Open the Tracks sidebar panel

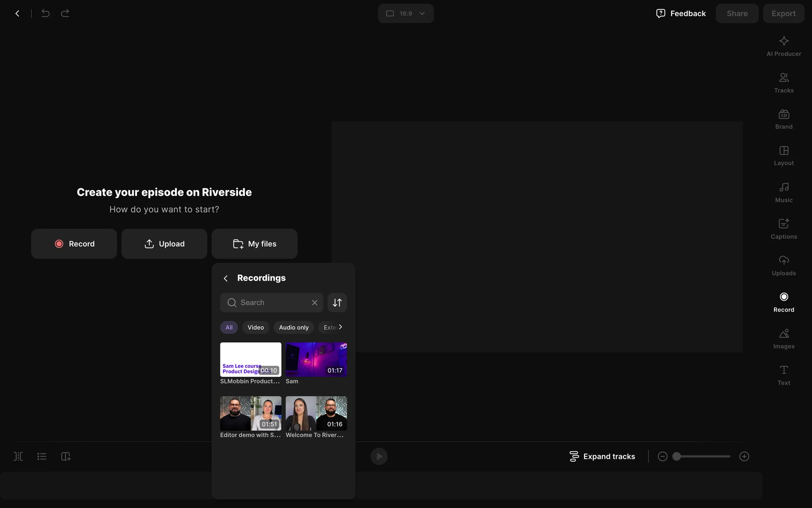coord(784,83)
